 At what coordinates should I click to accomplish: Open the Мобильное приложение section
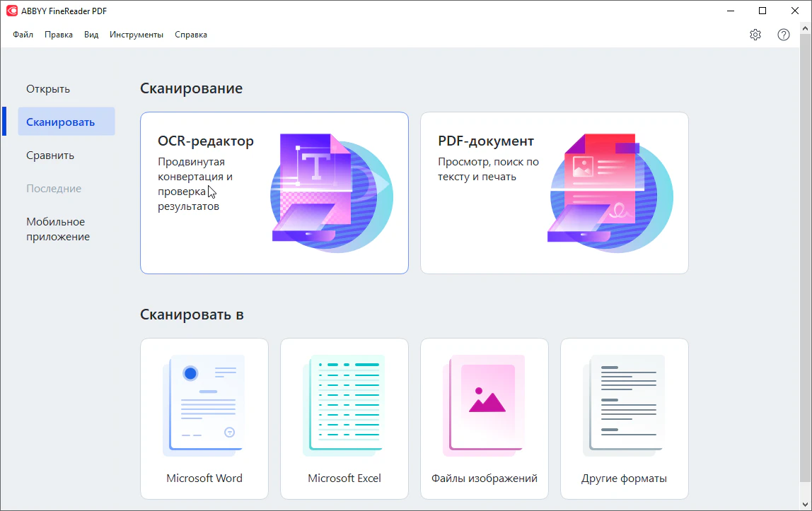(x=58, y=229)
